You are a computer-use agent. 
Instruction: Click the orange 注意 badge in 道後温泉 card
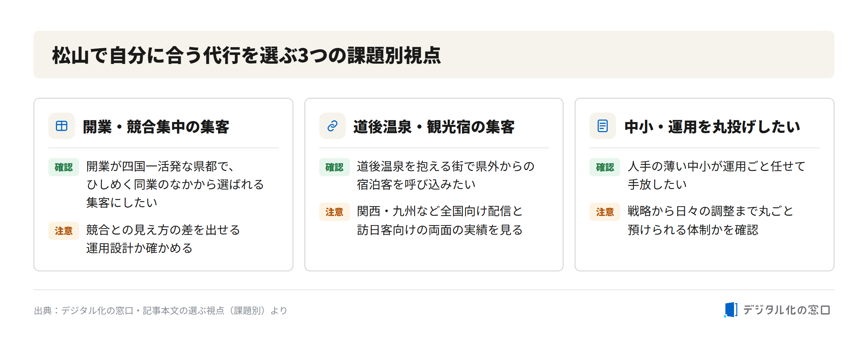coord(334,212)
